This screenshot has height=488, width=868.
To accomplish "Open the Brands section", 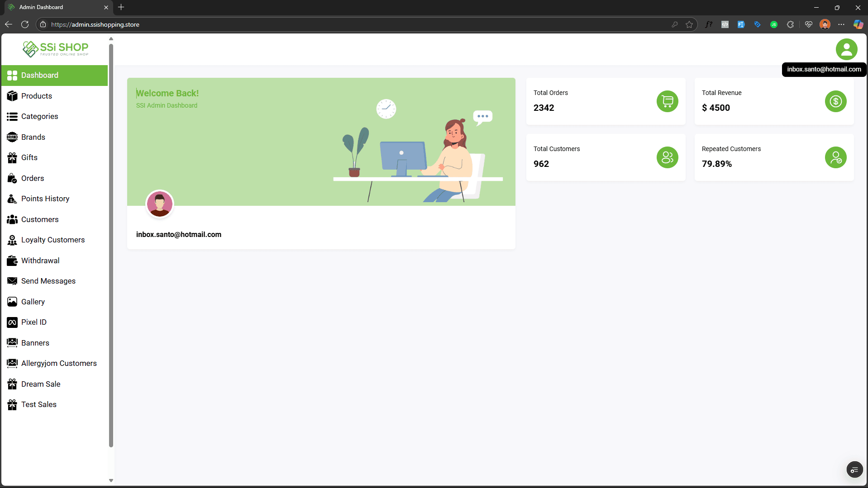I will (33, 137).
